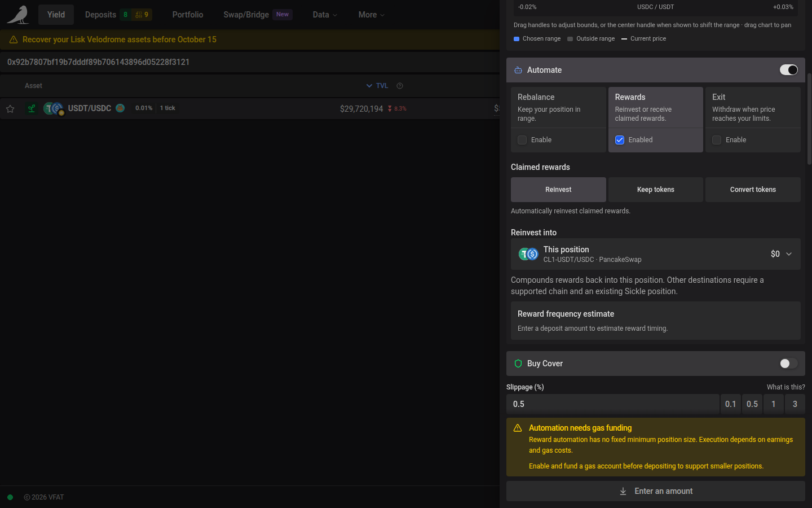The height and width of the screenshot is (508, 812).
Task: Click the warning triangle in yellow banner
Action: 14,40
